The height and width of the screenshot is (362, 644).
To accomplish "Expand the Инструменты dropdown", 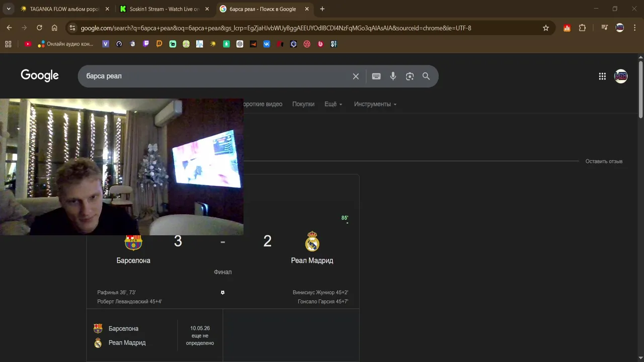I will coord(375,104).
